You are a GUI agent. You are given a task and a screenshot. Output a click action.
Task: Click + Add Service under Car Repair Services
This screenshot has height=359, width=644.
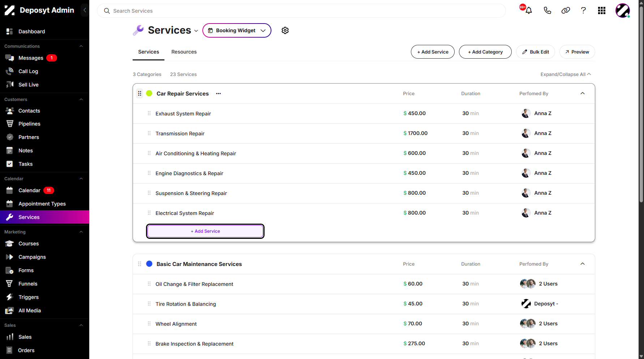pyautogui.click(x=205, y=231)
